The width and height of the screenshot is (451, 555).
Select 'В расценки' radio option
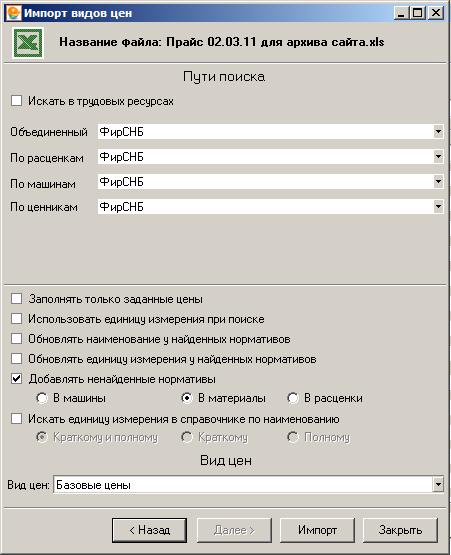point(293,398)
